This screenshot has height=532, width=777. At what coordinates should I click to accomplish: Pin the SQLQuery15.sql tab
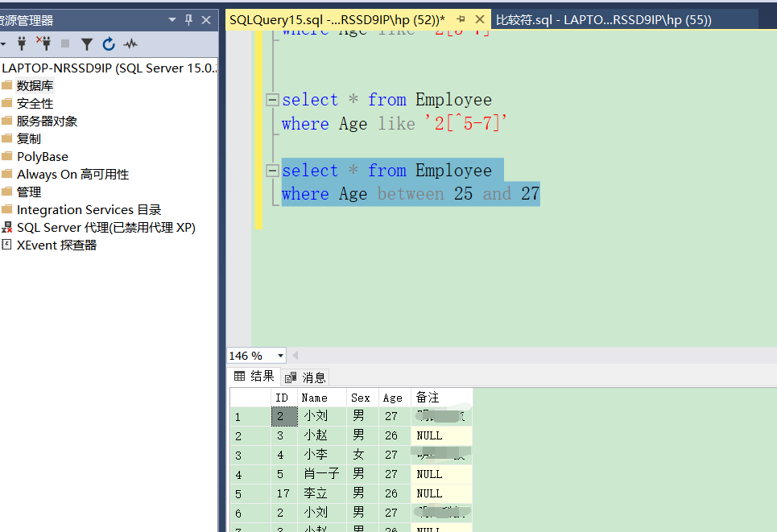click(x=461, y=19)
